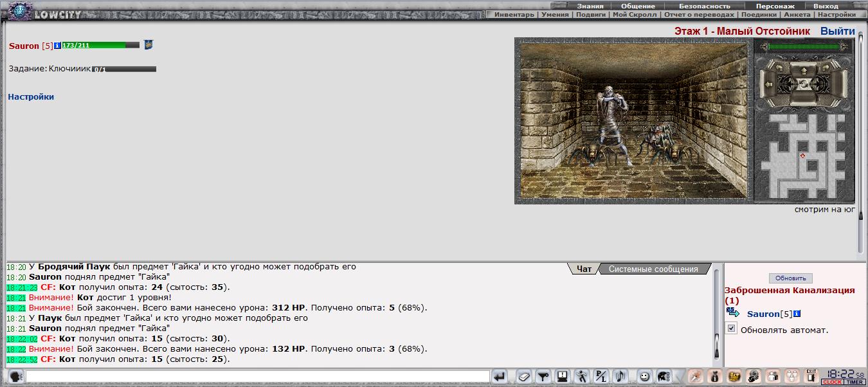The height and width of the screenshot is (387, 868).
Task: Click the center refresh button of navigation pad
Action: [804, 85]
